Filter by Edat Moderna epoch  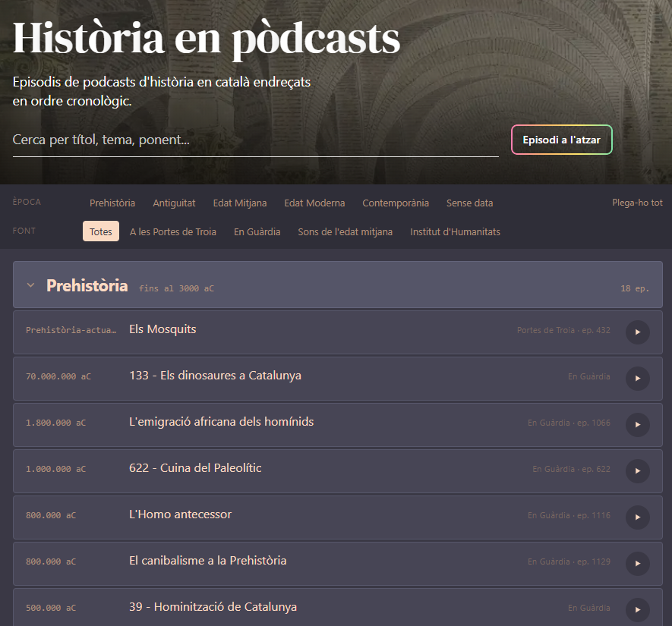(314, 203)
